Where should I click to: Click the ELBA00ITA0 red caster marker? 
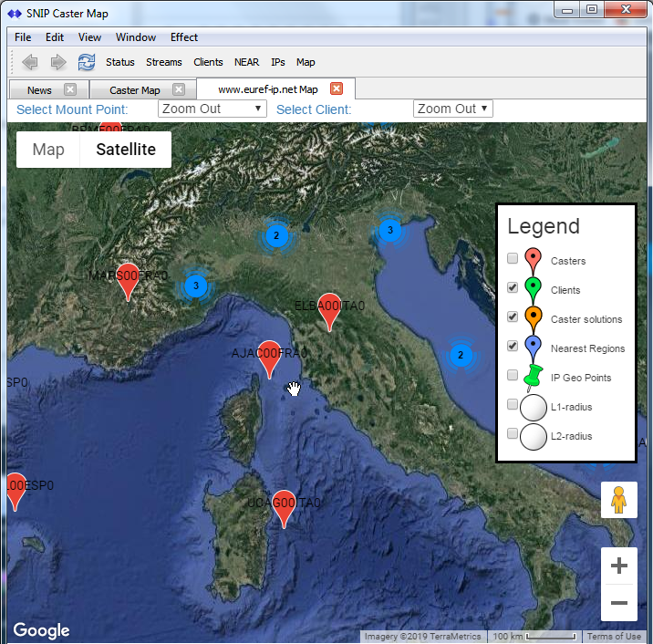(x=329, y=312)
